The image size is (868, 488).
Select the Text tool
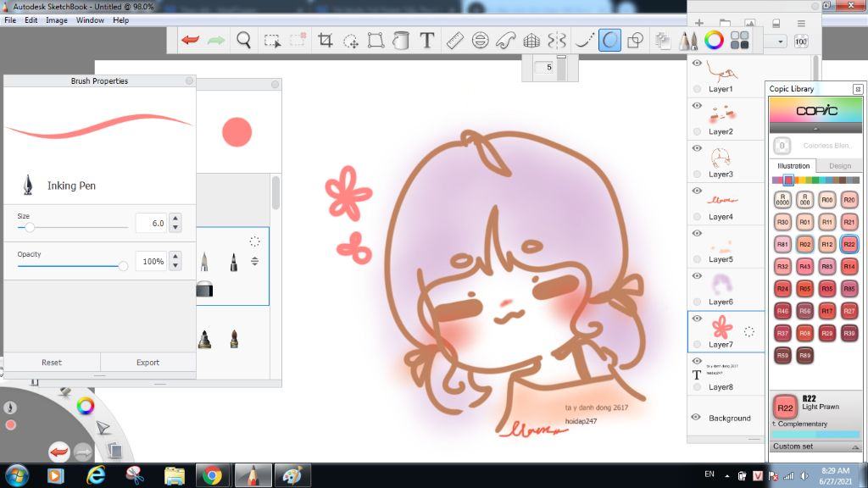(427, 40)
